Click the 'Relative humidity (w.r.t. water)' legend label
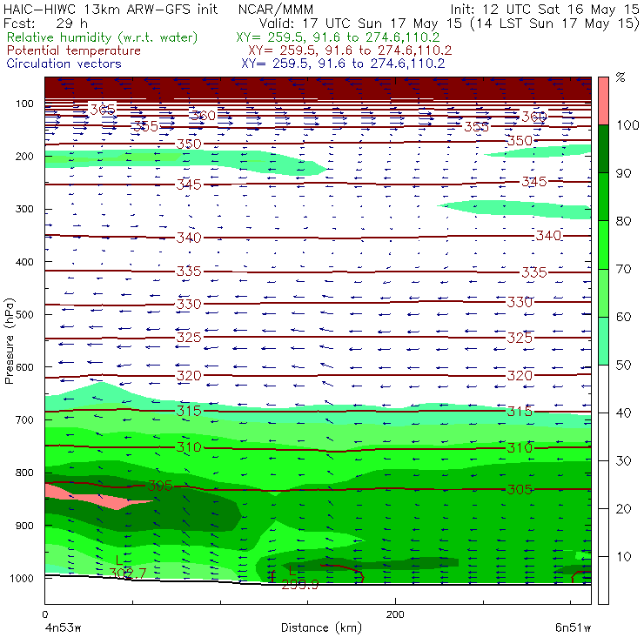The image size is (644, 644). pos(103,37)
